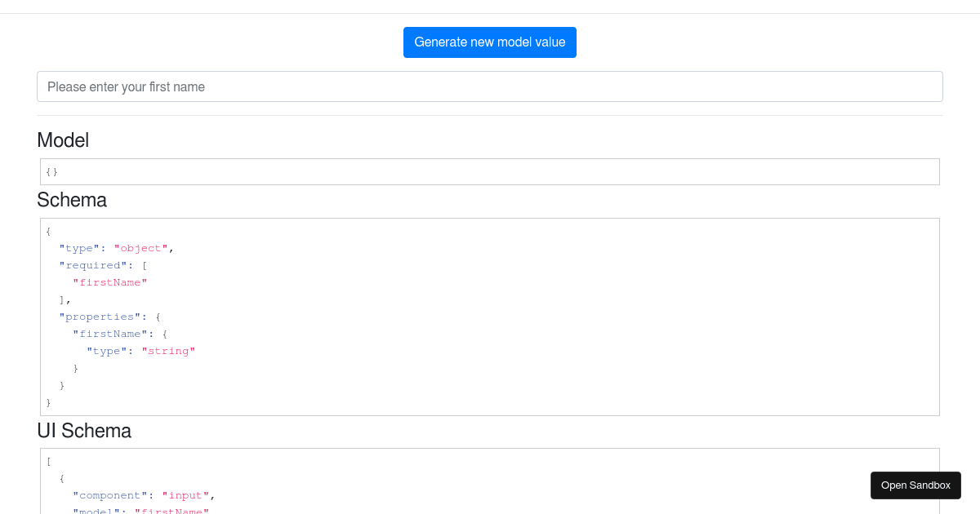
Task: Open Sandbox button
Action: [915, 485]
